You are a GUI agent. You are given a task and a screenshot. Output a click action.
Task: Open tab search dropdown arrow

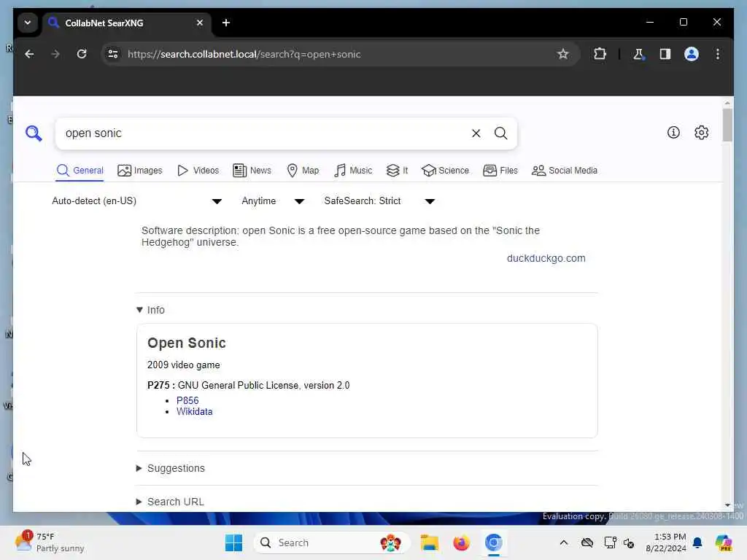28,23
